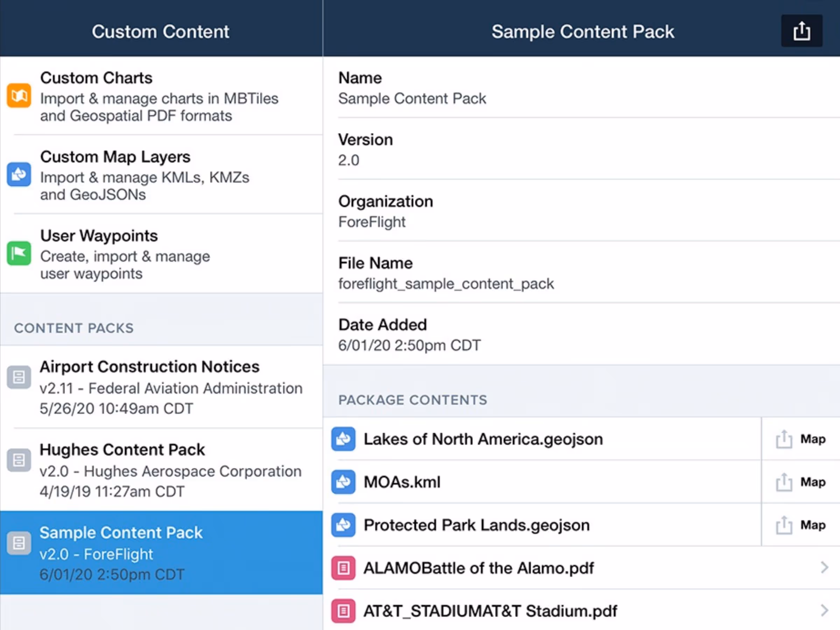
Task: Click share icon for Protected Park Lands
Action: pos(783,525)
